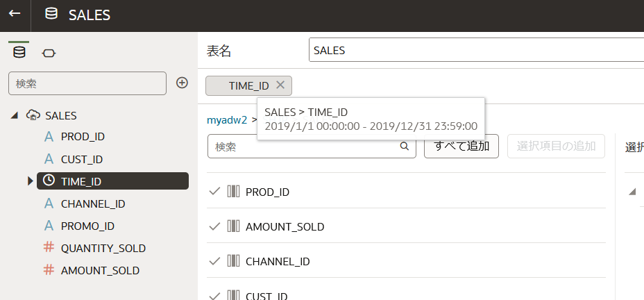Switch to the database data tab icon
Image resolution: width=644 pixels, height=300 pixels.
click(x=19, y=53)
